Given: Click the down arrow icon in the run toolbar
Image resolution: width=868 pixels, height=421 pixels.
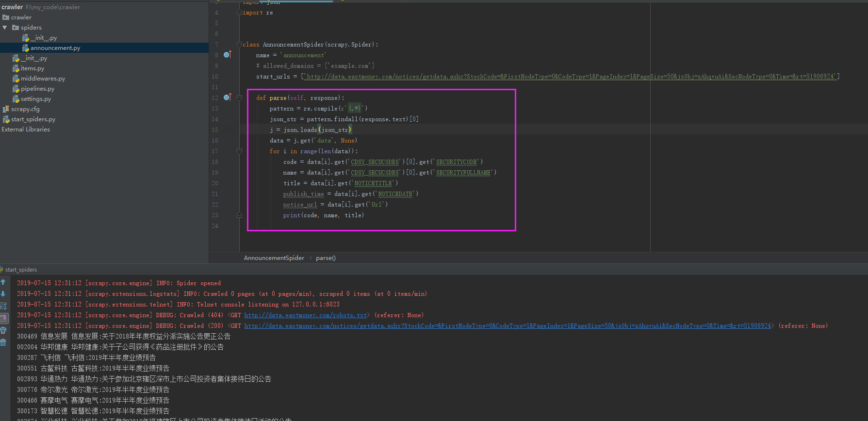Looking at the screenshot, I should (3, 293).
